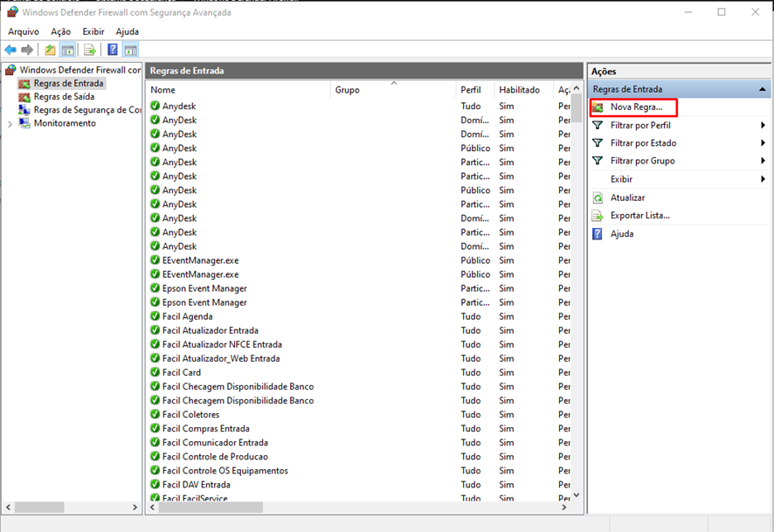Sort rules by the Habilitado column header
774x532 pixels.
[x=524, y=90]
